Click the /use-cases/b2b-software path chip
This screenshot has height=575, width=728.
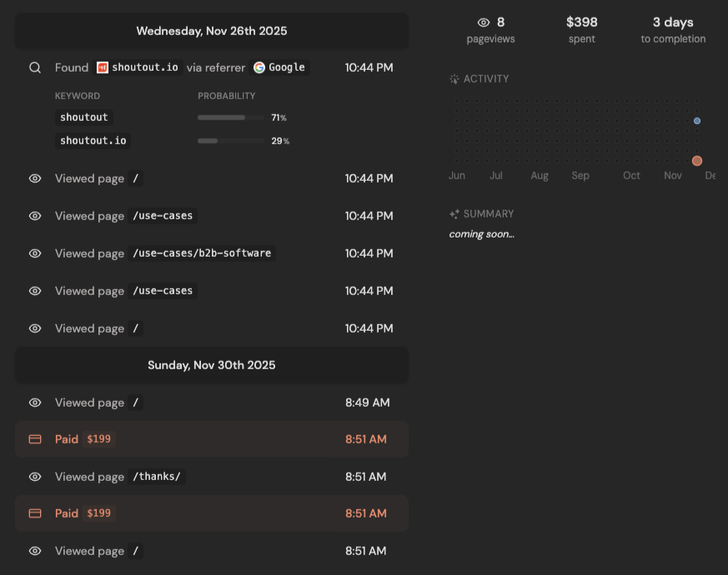[x=202, y=253]
